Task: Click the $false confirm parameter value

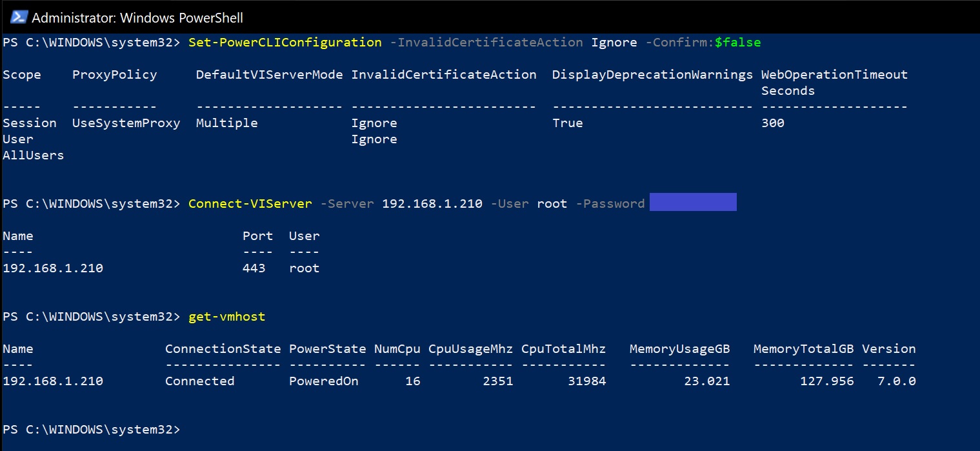Action: (738, 43)
